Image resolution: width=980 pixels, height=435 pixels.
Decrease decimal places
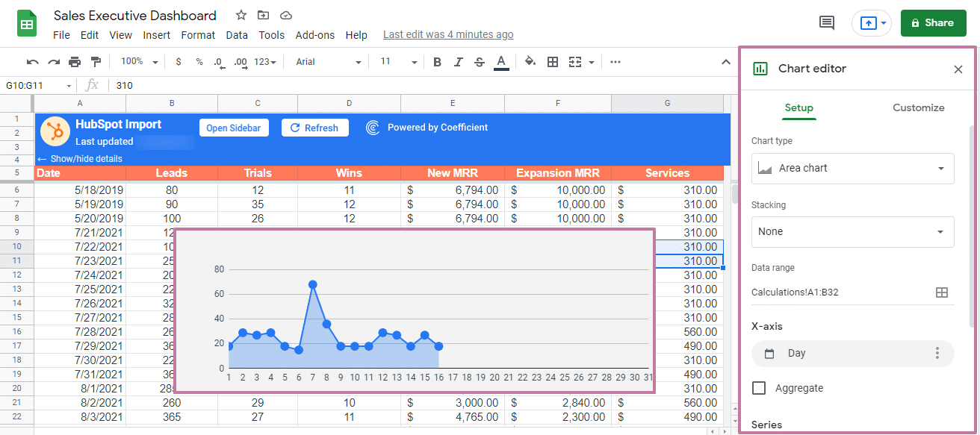coord(219,62)
